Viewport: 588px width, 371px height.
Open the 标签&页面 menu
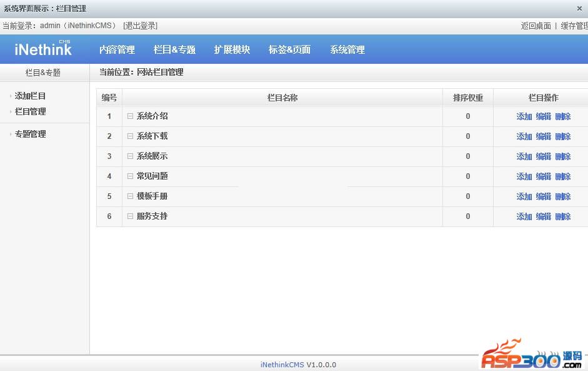coord(289,49)
